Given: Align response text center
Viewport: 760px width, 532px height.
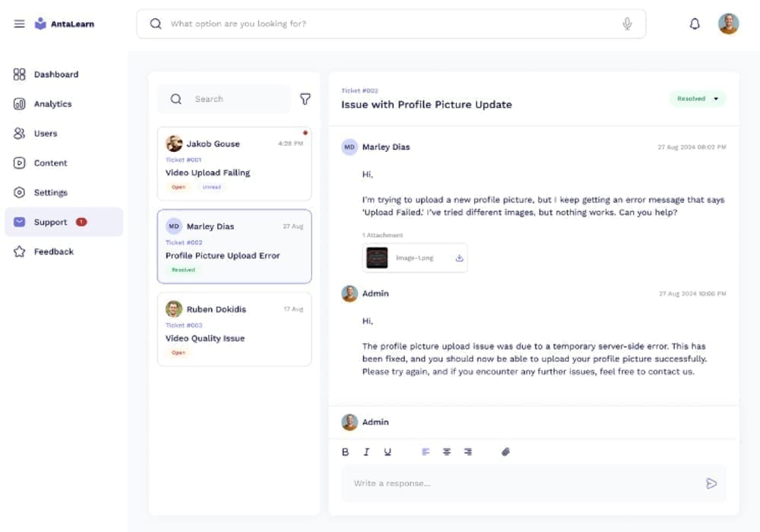Looking at the screenshot, I should (447, 451).
